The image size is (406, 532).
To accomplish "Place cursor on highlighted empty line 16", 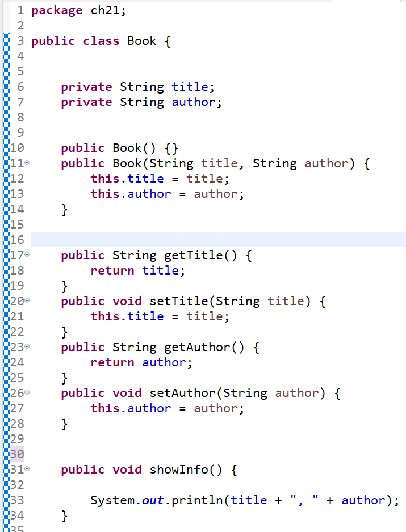I will click(219, 240).
